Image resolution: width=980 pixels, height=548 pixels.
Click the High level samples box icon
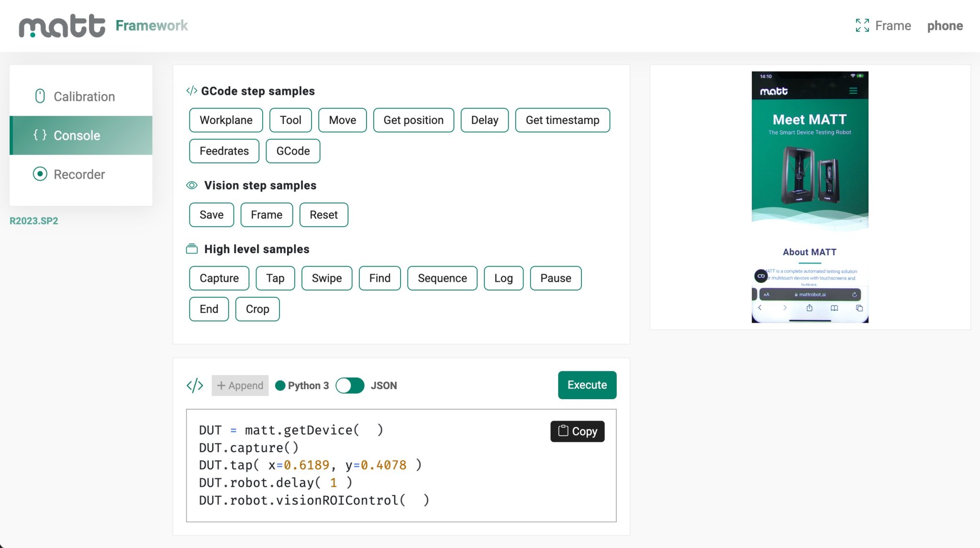[x=192, y=249]
